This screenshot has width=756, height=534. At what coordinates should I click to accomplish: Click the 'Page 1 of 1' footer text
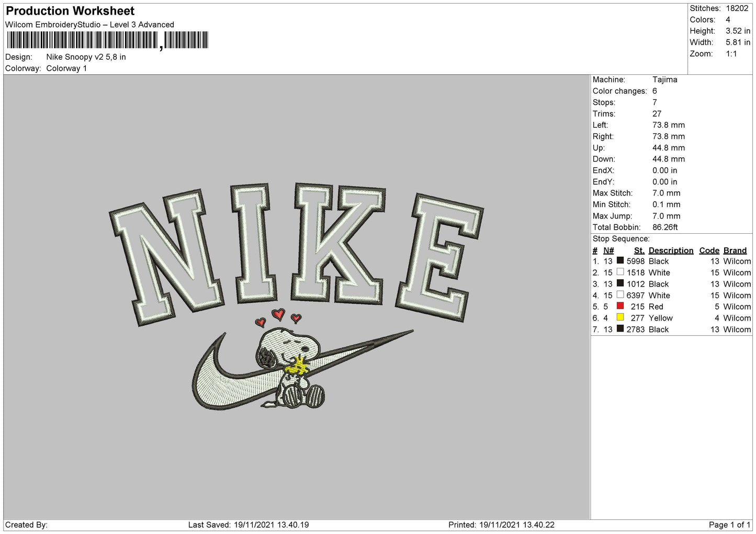(x=729, y=525)
